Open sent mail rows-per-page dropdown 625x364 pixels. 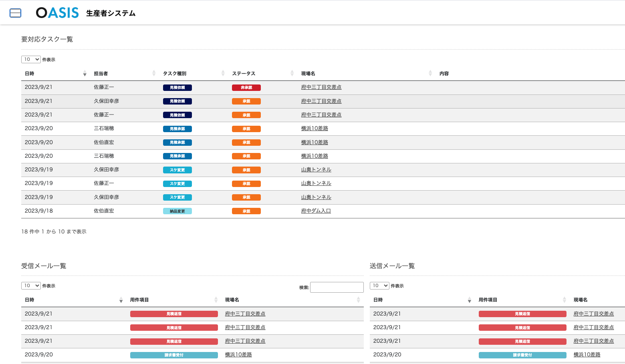(x=379, y=286)
